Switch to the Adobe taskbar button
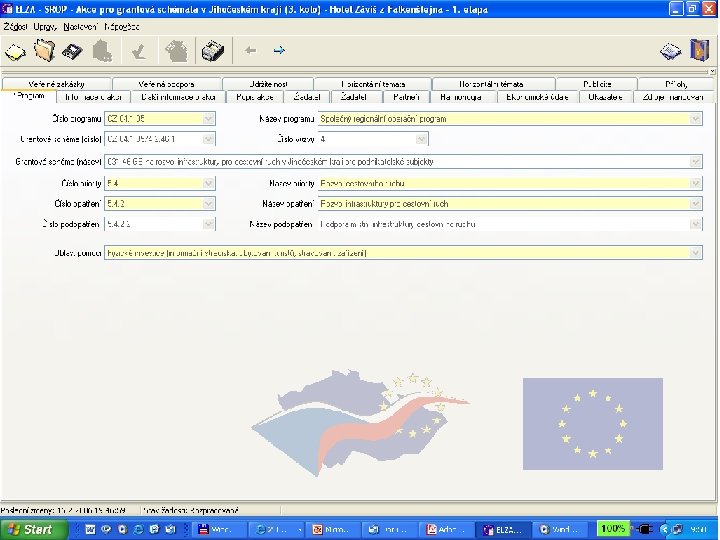The height and width of the screenshot is (540, 720). pos(446,530)
